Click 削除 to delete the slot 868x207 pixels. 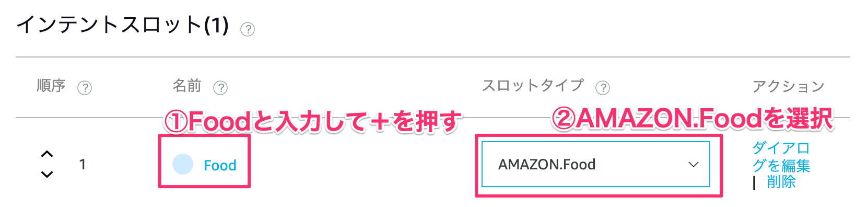781,182
